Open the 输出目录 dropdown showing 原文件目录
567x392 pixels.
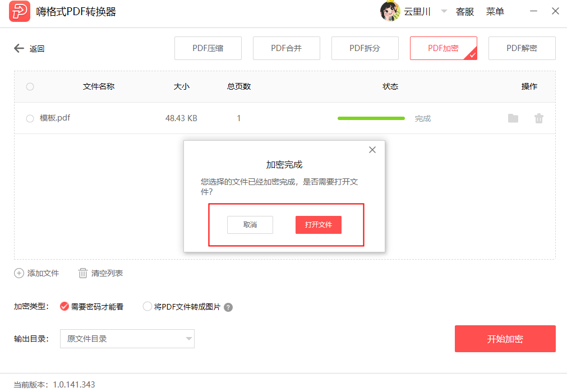pos(127,339)
